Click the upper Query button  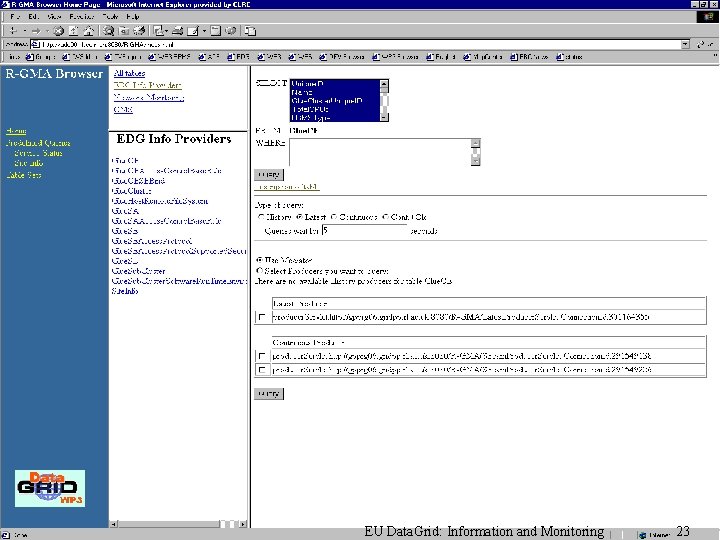pos(269,174)
